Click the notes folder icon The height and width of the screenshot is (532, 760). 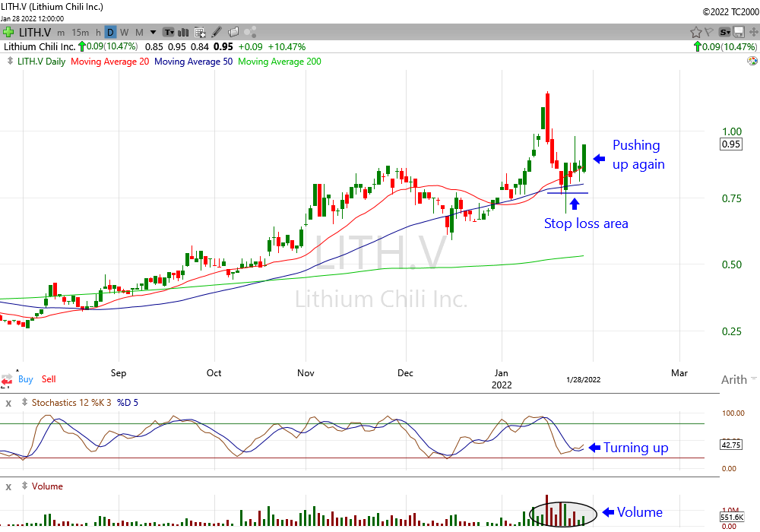tap(233, 32)
